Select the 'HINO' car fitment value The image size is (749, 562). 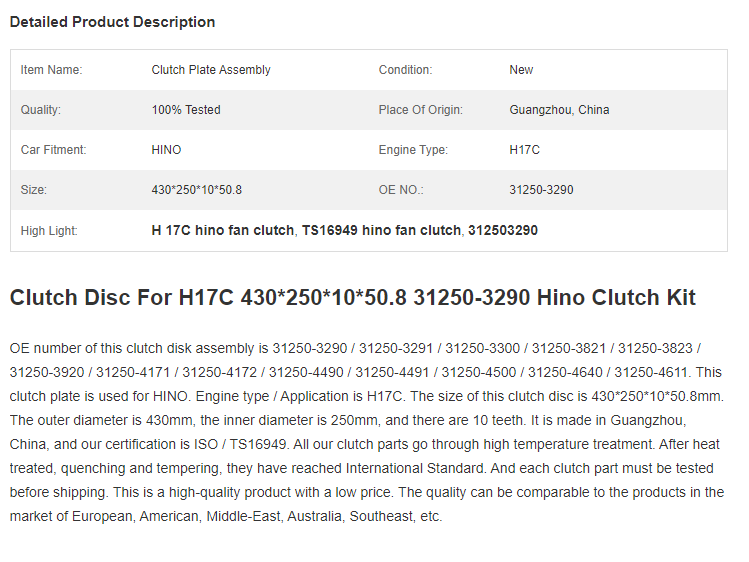pos(166,150)
